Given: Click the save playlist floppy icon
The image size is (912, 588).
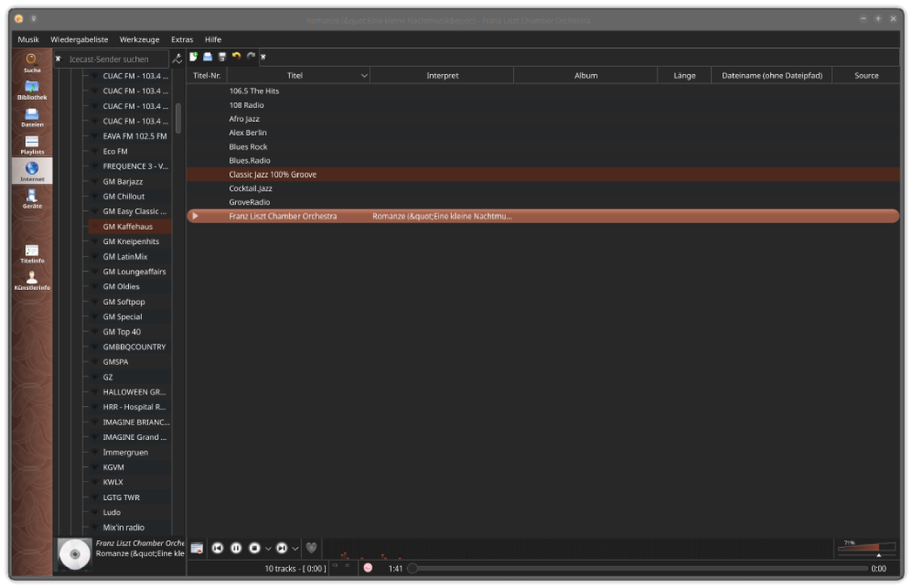Looking at the screenshot, I should tap(222, 57).
